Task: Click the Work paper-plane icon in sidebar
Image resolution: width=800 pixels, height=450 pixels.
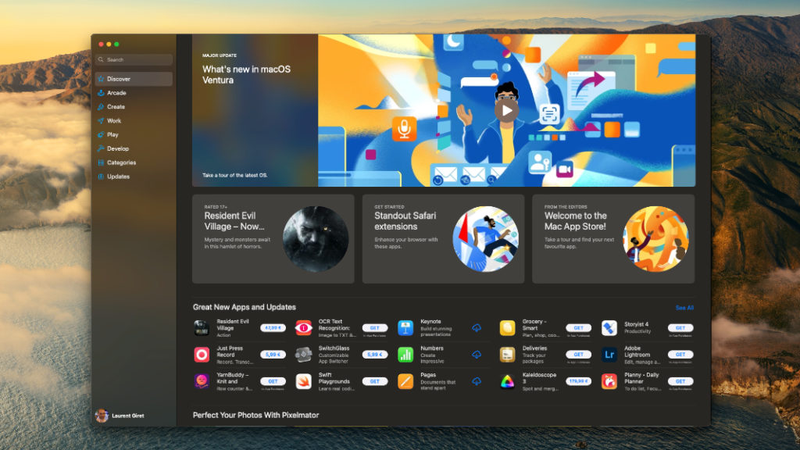Action: tap(101, 121)
